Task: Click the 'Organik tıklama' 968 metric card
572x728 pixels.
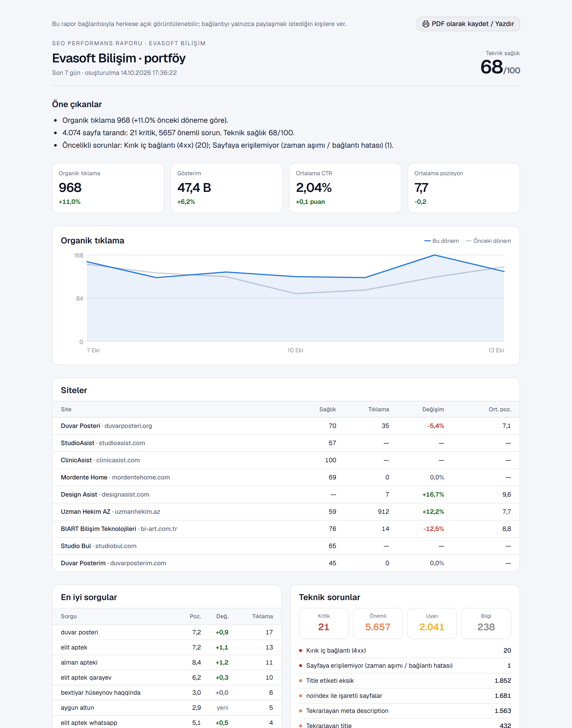Action: pos(108,188)
